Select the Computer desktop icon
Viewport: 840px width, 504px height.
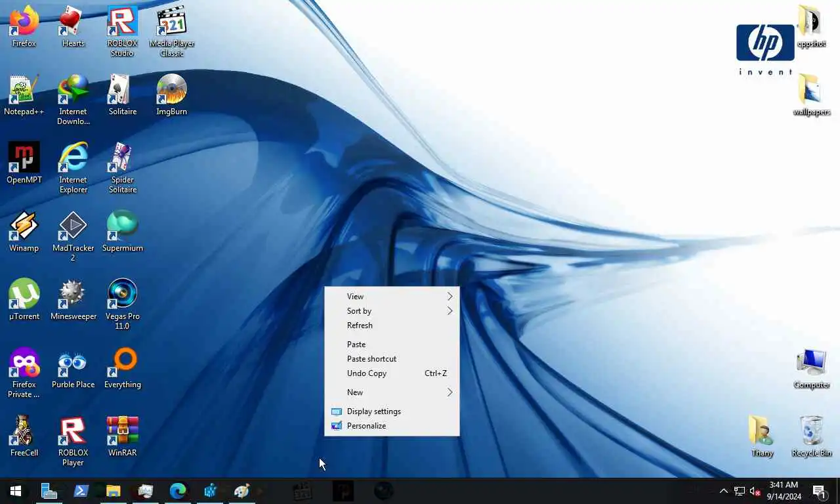click(811, 369)
